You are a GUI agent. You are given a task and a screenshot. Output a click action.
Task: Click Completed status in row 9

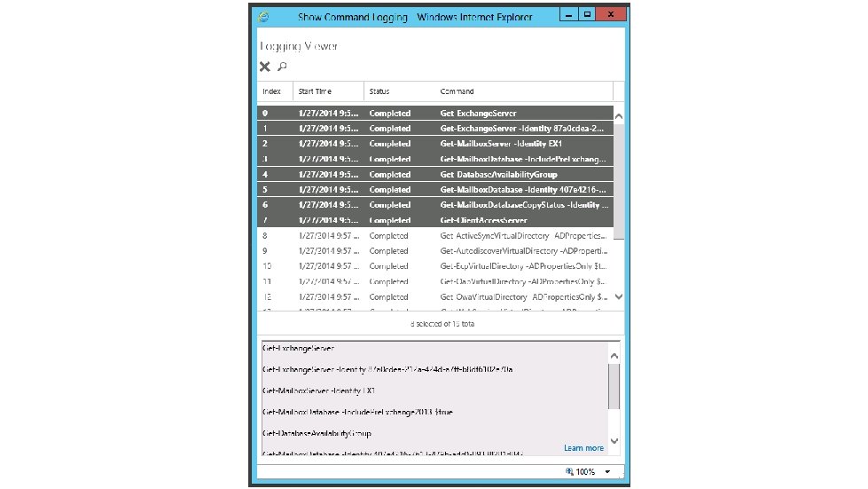(x=388, y=251)
